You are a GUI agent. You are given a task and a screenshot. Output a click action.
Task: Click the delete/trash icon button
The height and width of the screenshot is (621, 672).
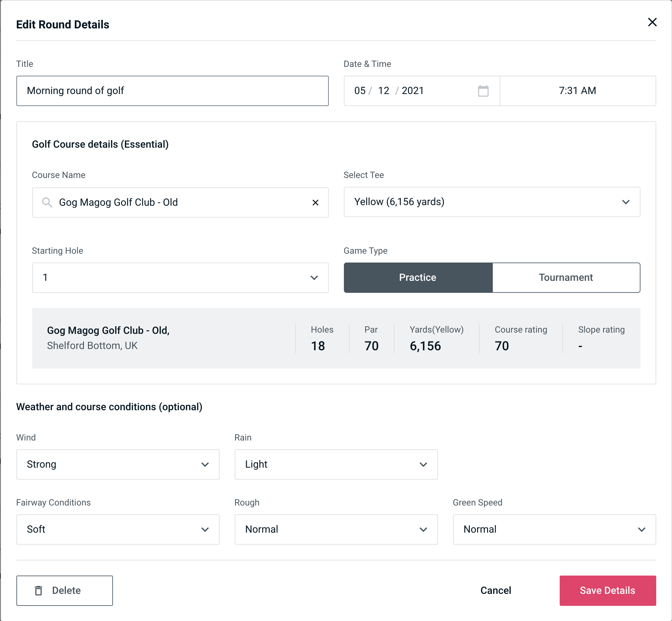click(x=38, y=590)
